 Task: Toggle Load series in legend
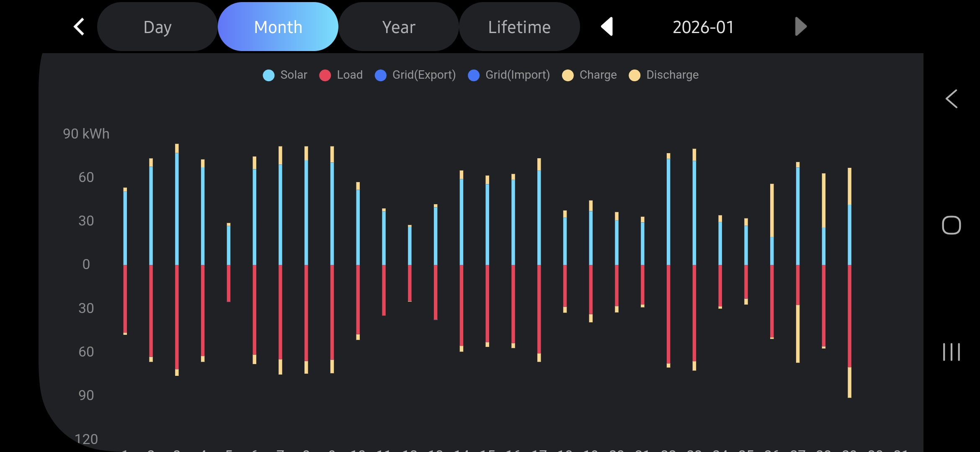point(349,75)
